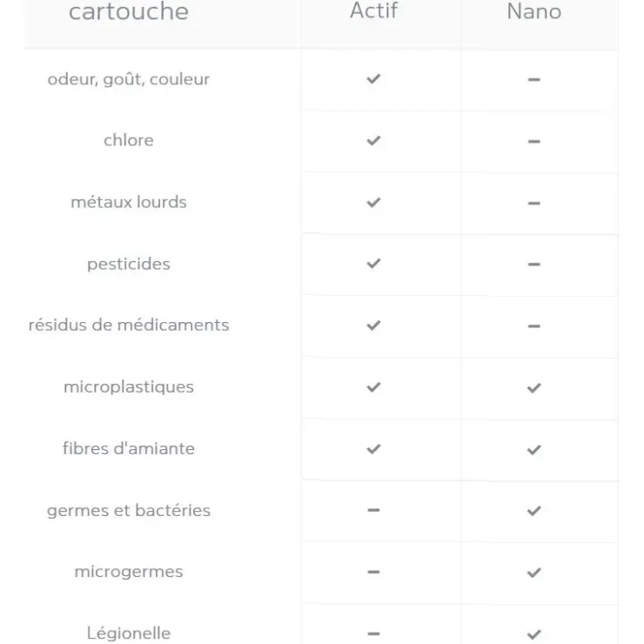Image resolution: width=644 pixels, height=644 pixels.
Task: Click the Légionelle row label
Action: coord(129,634)
